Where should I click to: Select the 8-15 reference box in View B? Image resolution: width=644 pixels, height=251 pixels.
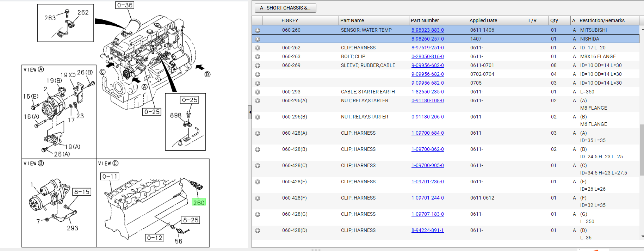click(x=82, y=192)
